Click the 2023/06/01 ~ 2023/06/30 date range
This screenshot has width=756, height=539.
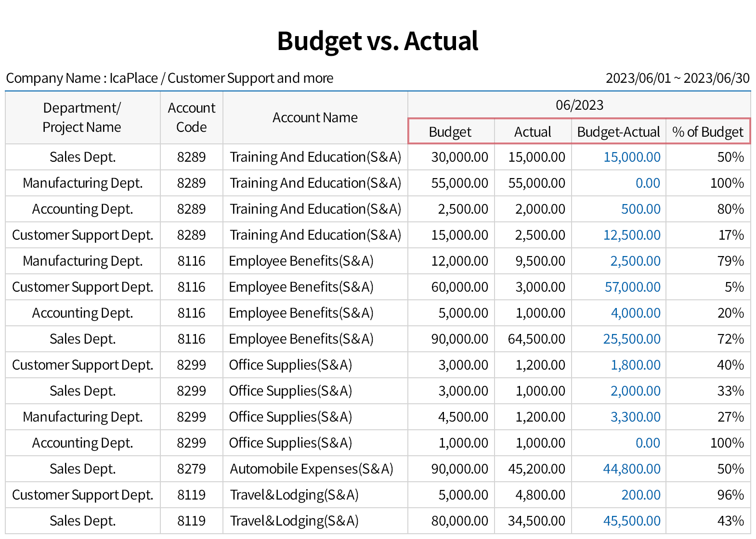[x=677, y=78]
